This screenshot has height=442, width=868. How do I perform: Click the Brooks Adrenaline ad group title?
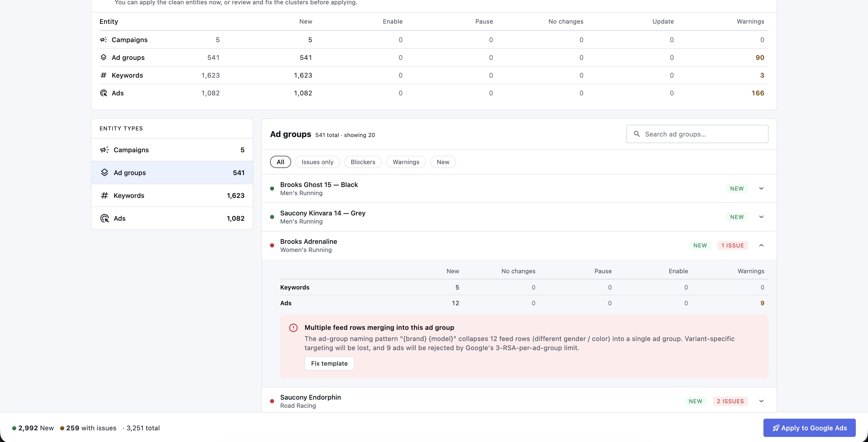tap(309, 242)
